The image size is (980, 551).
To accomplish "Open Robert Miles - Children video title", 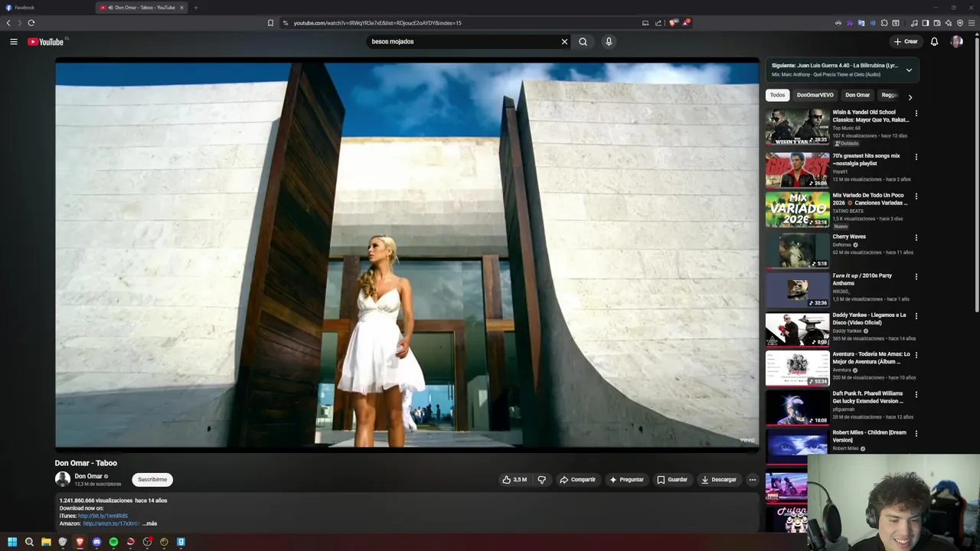I will click(870, 436).
